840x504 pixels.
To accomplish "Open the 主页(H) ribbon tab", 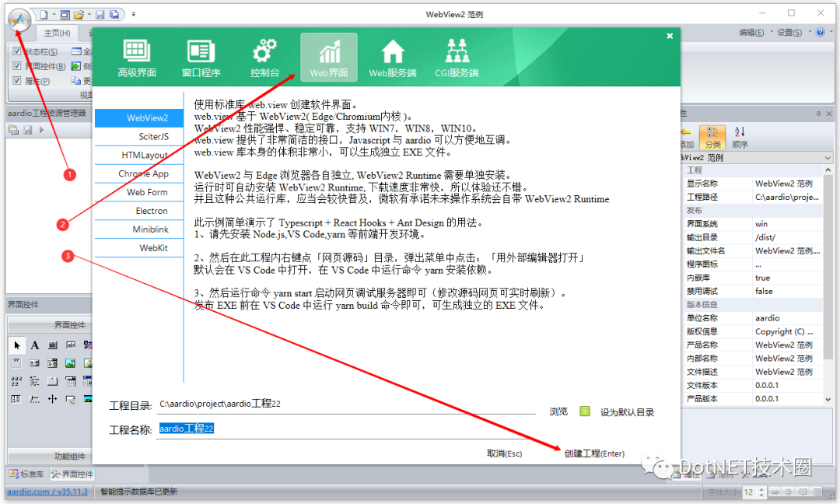I will (56, 33).
